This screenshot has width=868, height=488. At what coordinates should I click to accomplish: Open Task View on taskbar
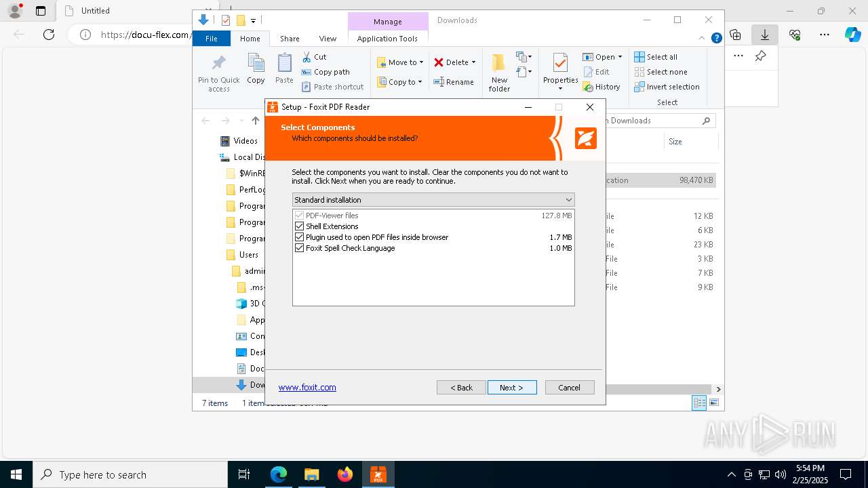(x=244, y=474)
